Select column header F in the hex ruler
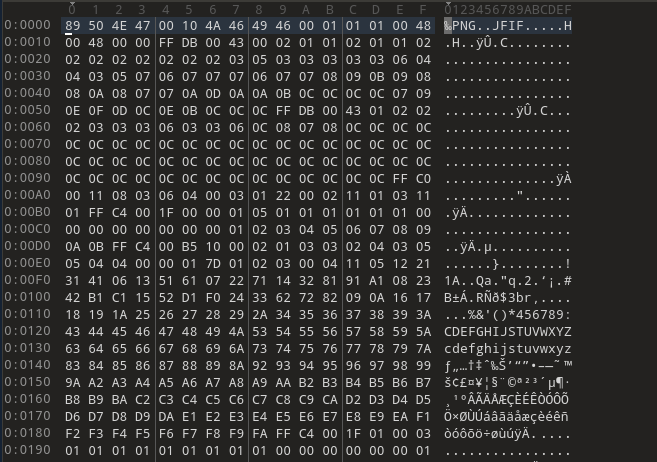This screenshot has width=657, height=462. [423, 10]
